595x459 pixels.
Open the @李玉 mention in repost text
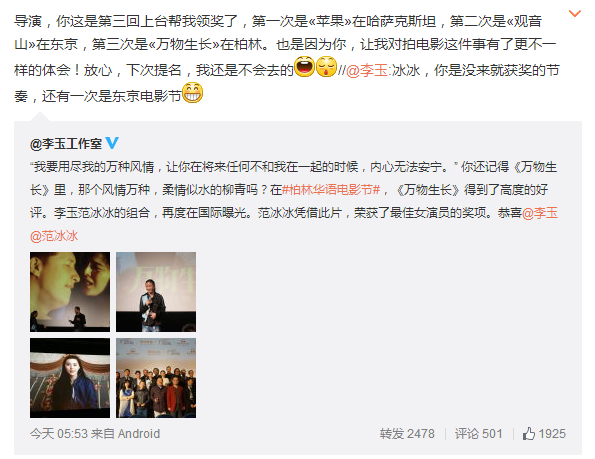[367, 71]
